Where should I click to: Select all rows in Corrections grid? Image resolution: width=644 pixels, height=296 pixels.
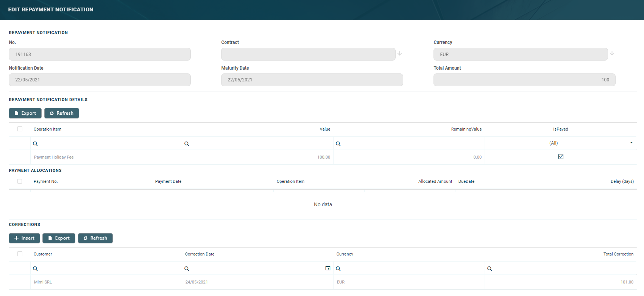pyautogui.click(x=20, y=254)
